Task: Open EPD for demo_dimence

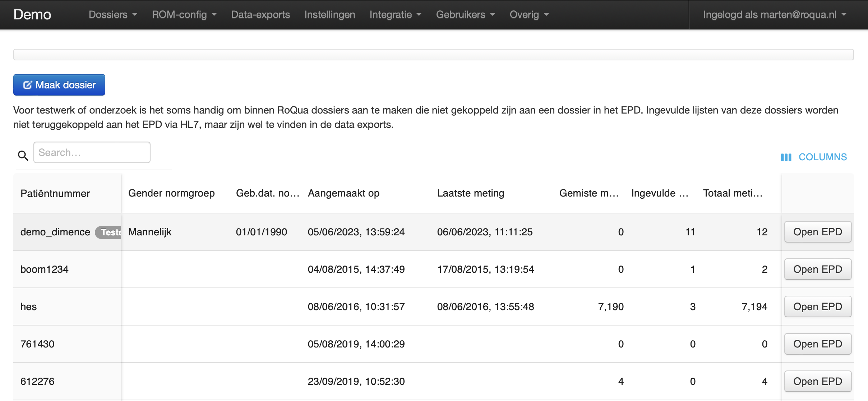Action: point(817,232)
